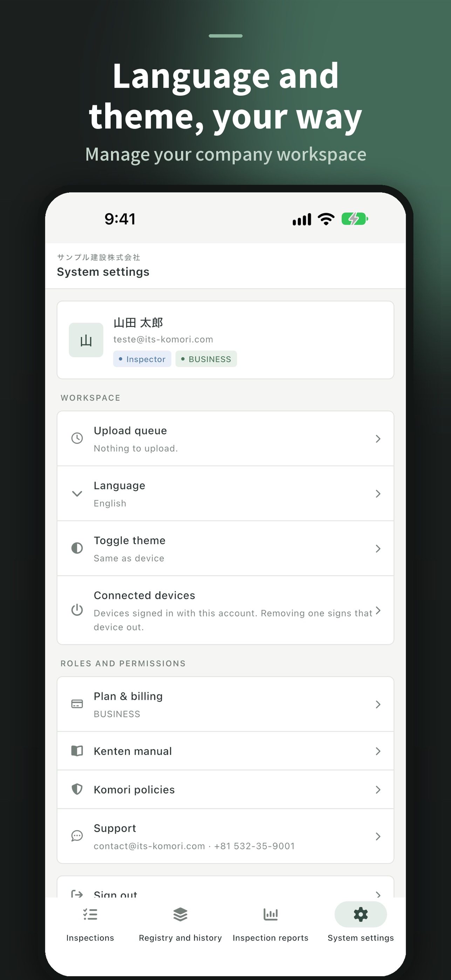451x980 pixels.
Task: Open Upload queue via its right chevron
Action: coord(378,438)
